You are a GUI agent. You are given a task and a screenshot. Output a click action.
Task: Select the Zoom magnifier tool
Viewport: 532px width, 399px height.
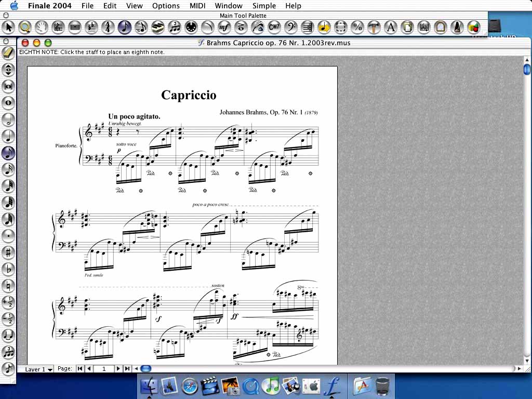click(x=25, y=27)
